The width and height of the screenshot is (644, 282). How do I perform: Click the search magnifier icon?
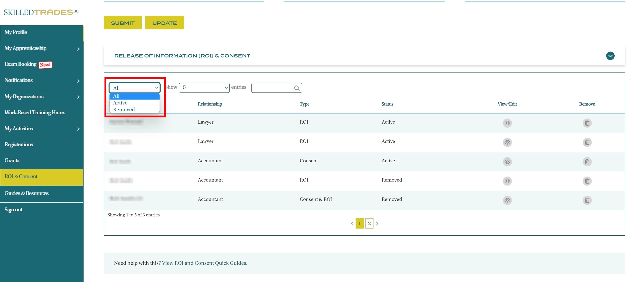click(x=297, y=88)
